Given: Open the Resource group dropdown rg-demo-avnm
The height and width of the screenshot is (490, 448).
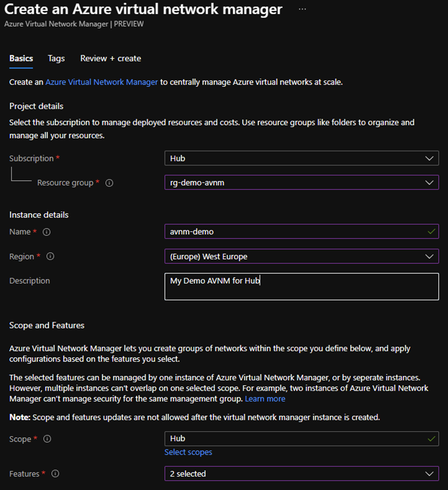Looking at the screenshot, I should point(302,183).
